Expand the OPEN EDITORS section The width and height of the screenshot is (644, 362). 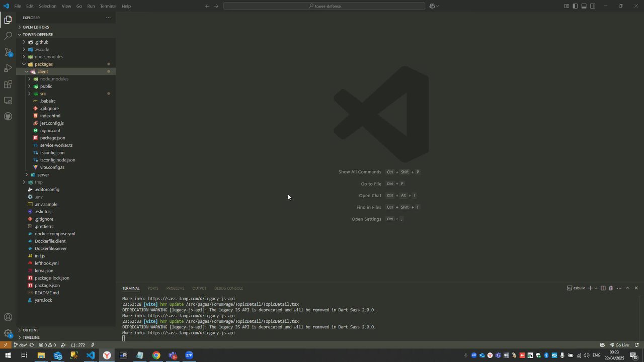point(66,27)
